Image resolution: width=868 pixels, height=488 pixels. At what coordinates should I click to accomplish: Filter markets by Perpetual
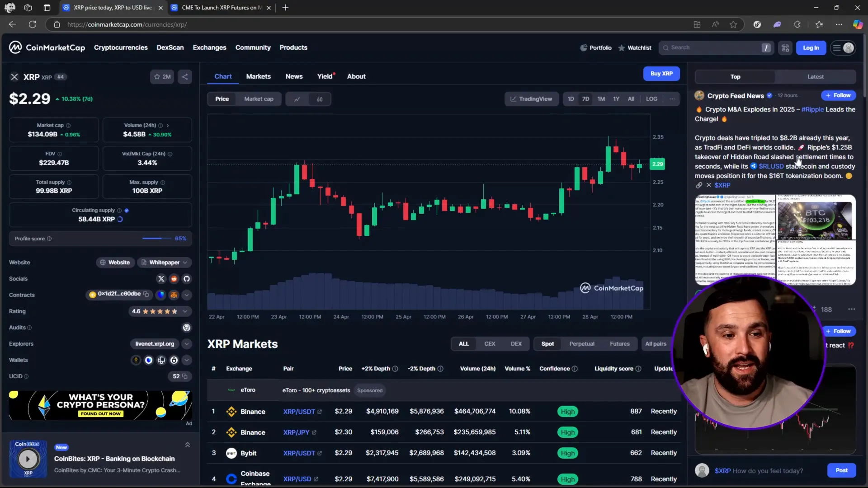(582, 344)
